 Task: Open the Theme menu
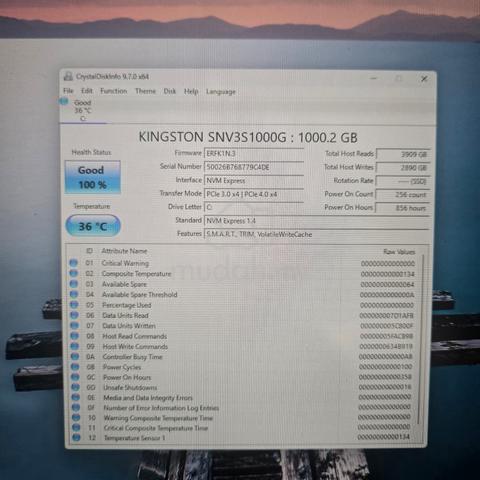coord(145,91)
